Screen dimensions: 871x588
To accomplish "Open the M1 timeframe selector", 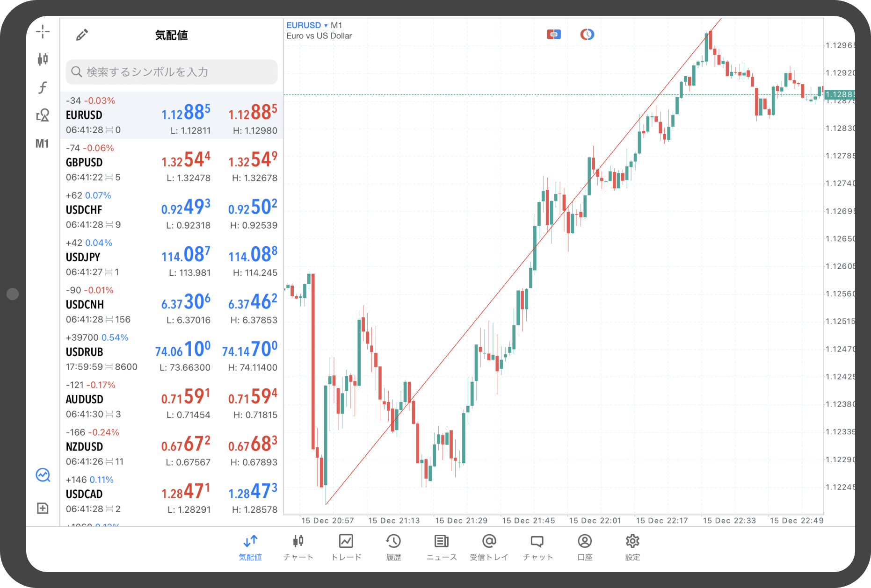I will click(42, 143).
